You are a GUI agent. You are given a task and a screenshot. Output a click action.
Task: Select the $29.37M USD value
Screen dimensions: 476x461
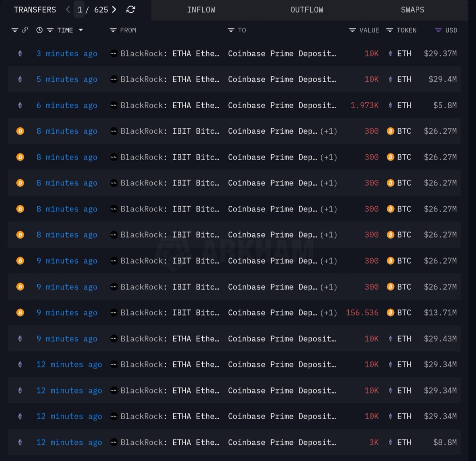pyautogui.click(x=440, y=54)
